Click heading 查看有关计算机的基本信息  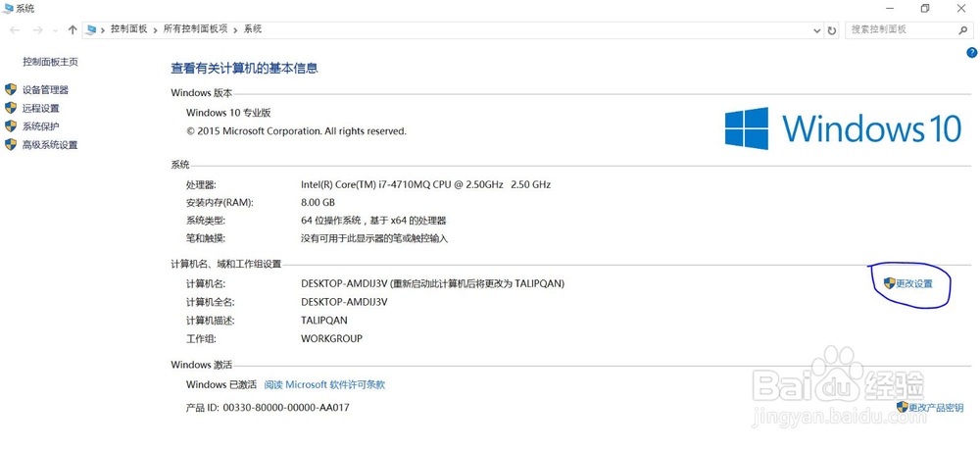(244, 69)
